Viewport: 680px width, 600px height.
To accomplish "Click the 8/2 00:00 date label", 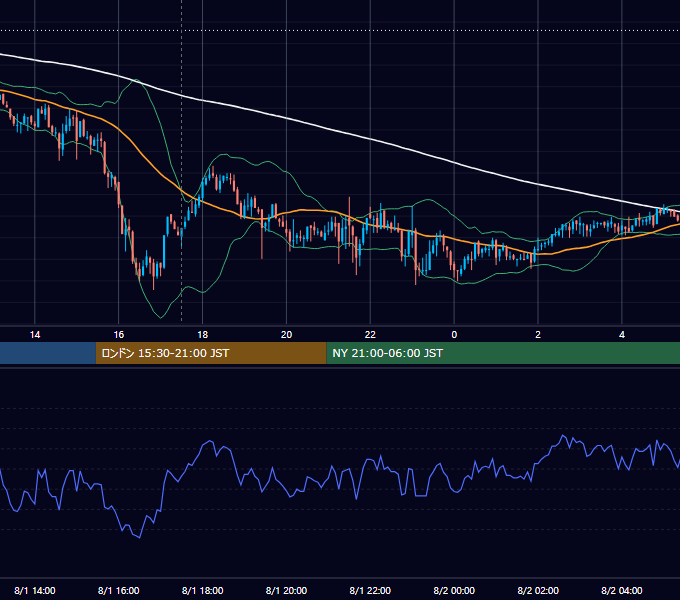I will point(454,590).
